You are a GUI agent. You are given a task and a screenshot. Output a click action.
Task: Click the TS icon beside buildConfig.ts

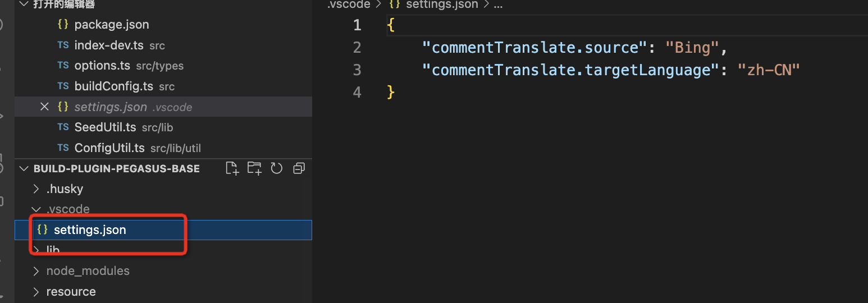pos(63,86)
